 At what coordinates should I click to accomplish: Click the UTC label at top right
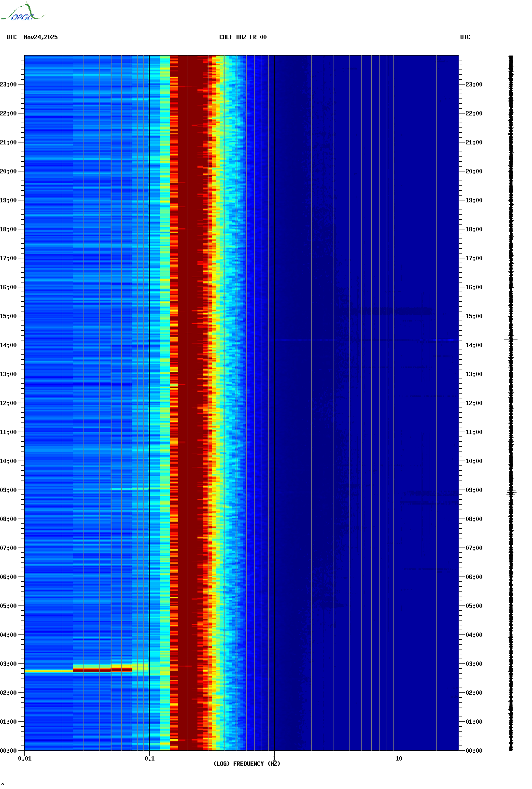pos(465,37)
